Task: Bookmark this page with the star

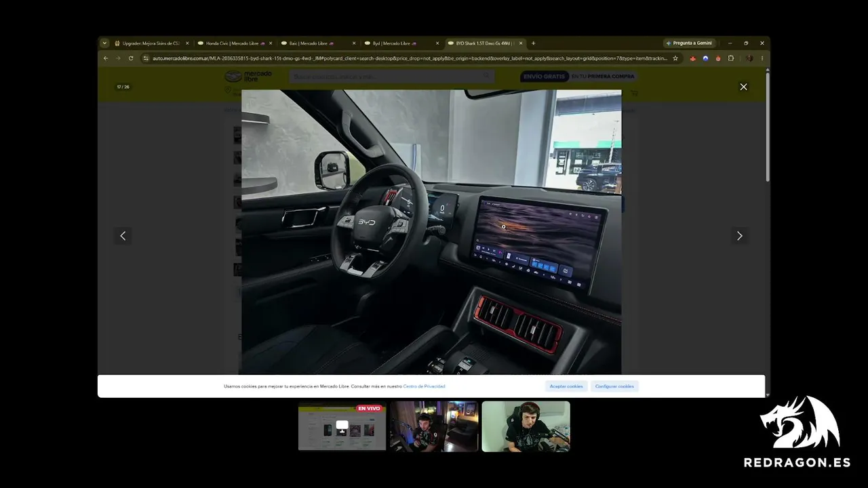Action: point(675,58)
